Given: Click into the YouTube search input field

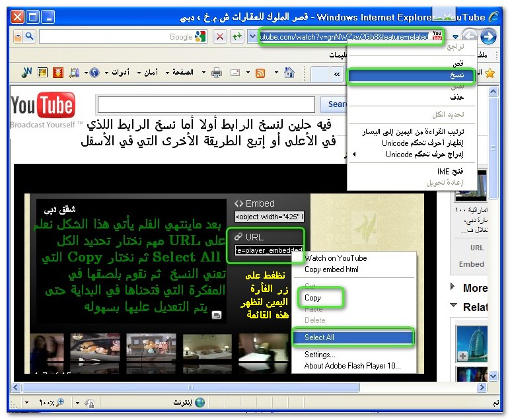Looking at the screenshot, I should coord(206,104).
